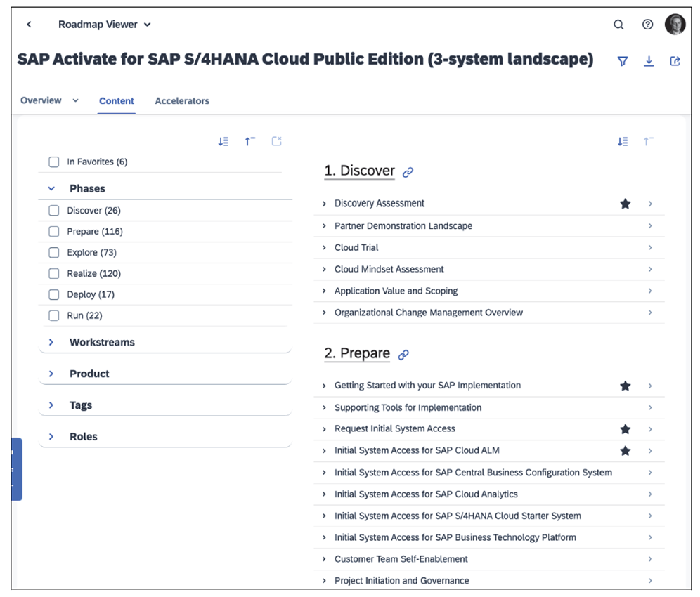Copy link icon next to 1. Discover
The width and height of the screenshot is (700, 597).
click(408, 172)
